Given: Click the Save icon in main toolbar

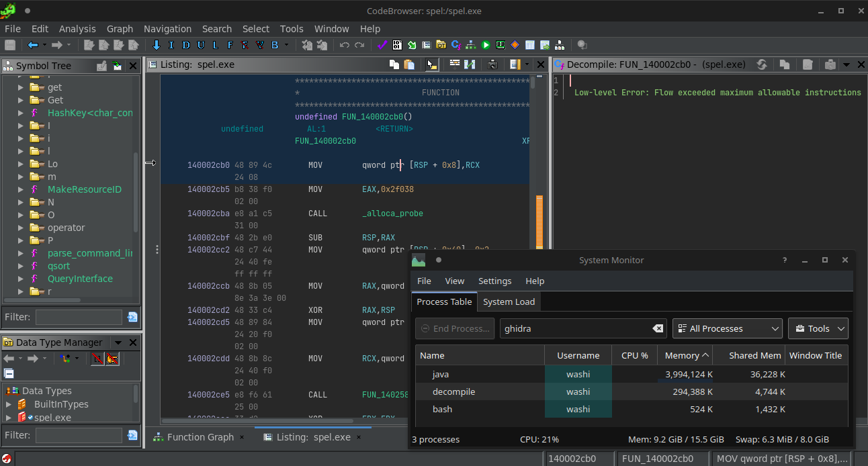Looking at the screenshot, I should pyautogui.click(x=10, y=45).
